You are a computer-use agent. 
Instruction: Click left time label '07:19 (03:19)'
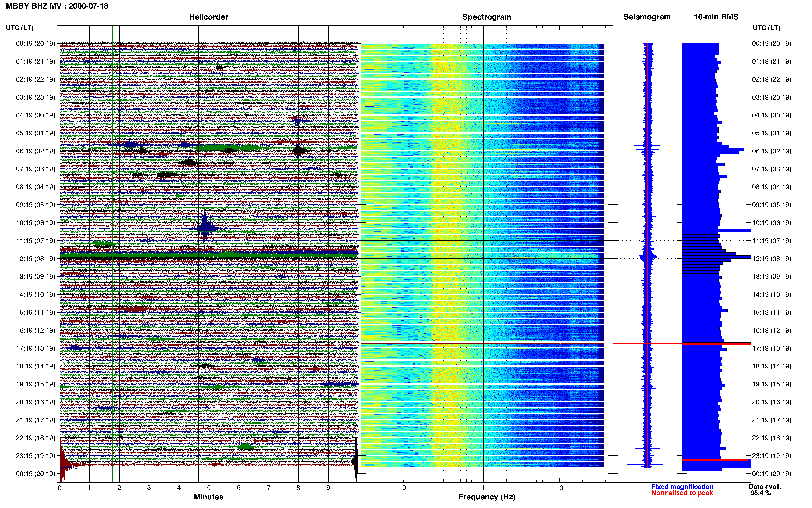click(36, 169)
